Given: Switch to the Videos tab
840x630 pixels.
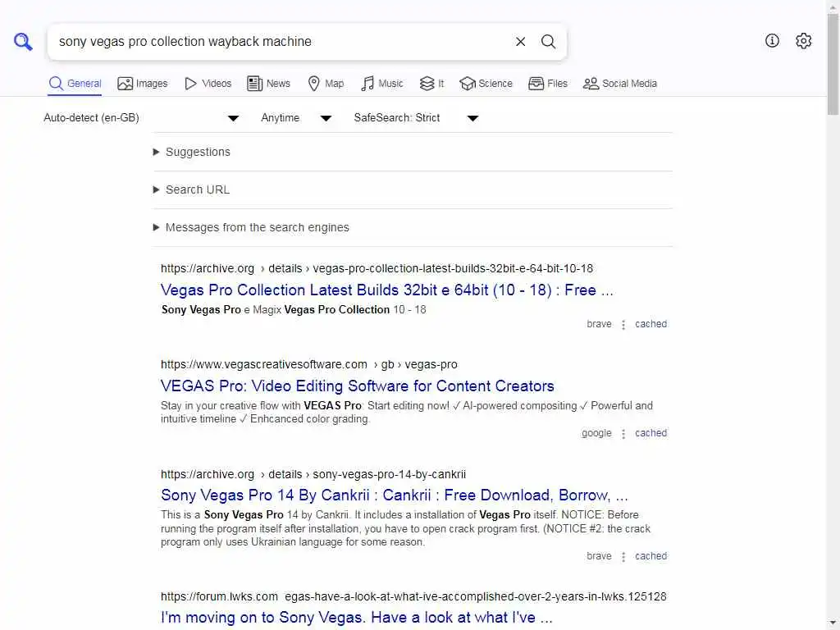Looking at the screenshot, I should (x=208, y=84).
